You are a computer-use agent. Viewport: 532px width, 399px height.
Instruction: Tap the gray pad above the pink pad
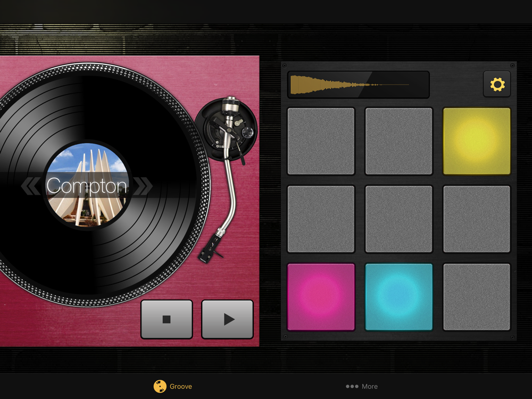(x=321, y=219)
